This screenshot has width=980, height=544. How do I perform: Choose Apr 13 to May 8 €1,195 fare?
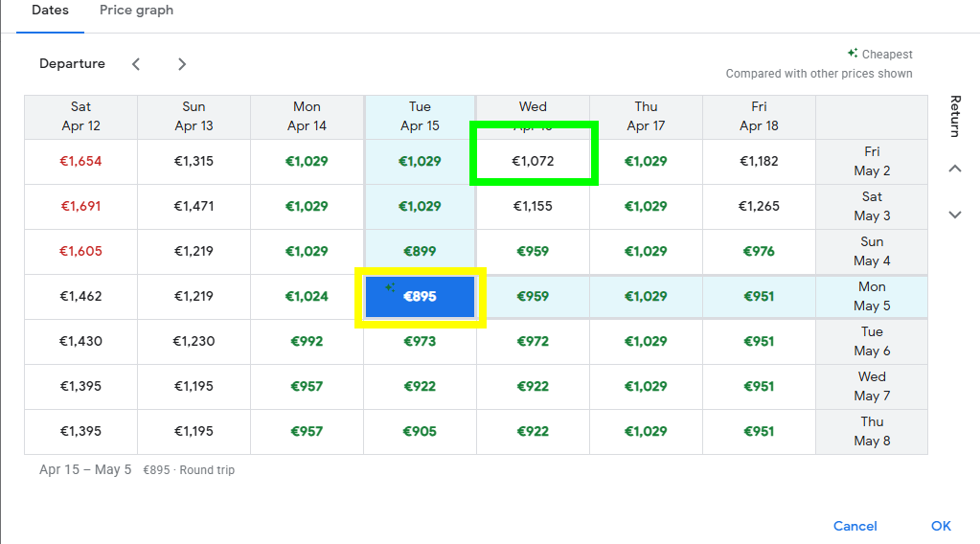(x=194, y=431)
